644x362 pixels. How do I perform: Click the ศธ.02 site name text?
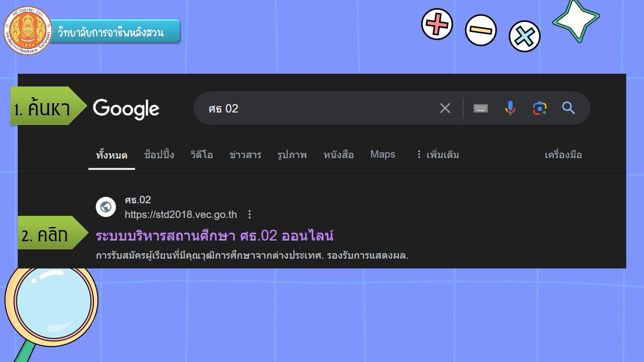(x=138, y=200)
